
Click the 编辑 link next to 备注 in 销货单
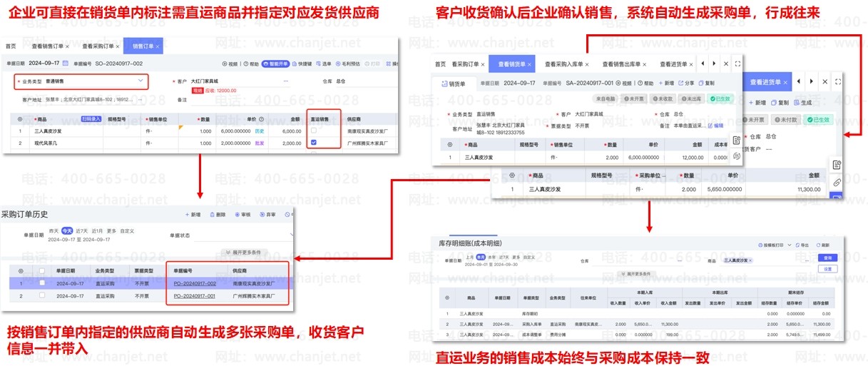(x=715, y=126)
